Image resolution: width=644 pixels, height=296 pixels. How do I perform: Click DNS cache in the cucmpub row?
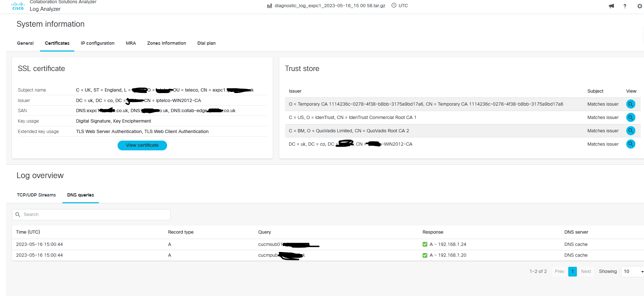(576, 255)
